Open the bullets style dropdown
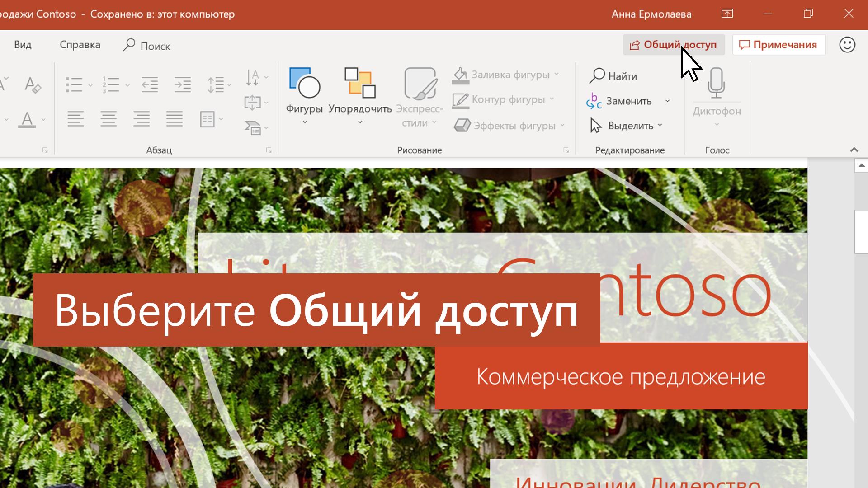Image resolution: width=868 pixels, height=488 pixels. click(90, 85)
